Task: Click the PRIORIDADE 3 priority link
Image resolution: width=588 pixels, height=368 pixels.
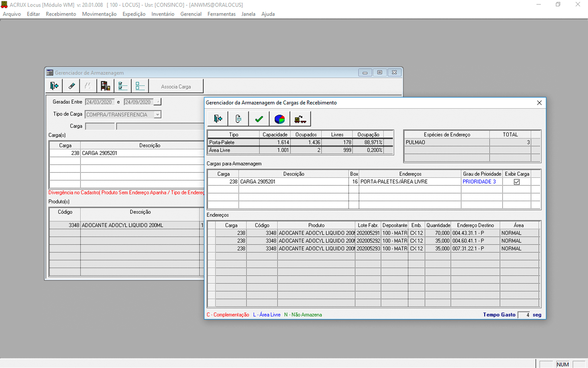Action: [x=479, y=182]
